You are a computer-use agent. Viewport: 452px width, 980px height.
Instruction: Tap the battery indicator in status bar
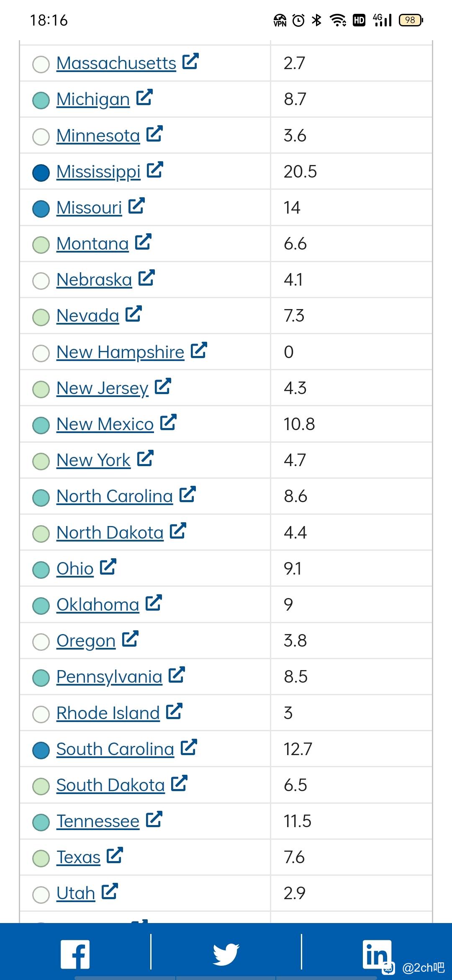click(411, 20)
